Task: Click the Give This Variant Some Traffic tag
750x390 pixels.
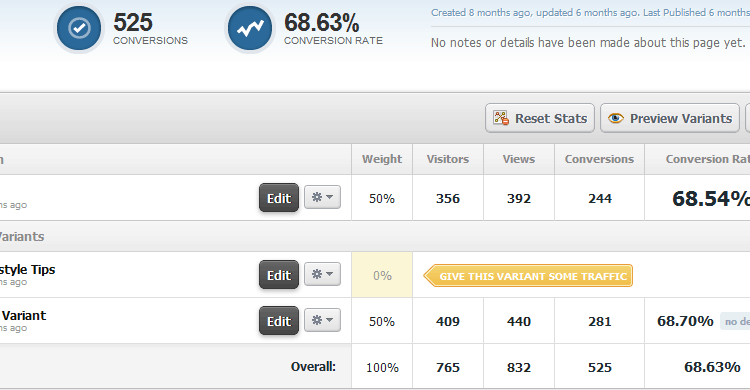Action: [528, 276]
